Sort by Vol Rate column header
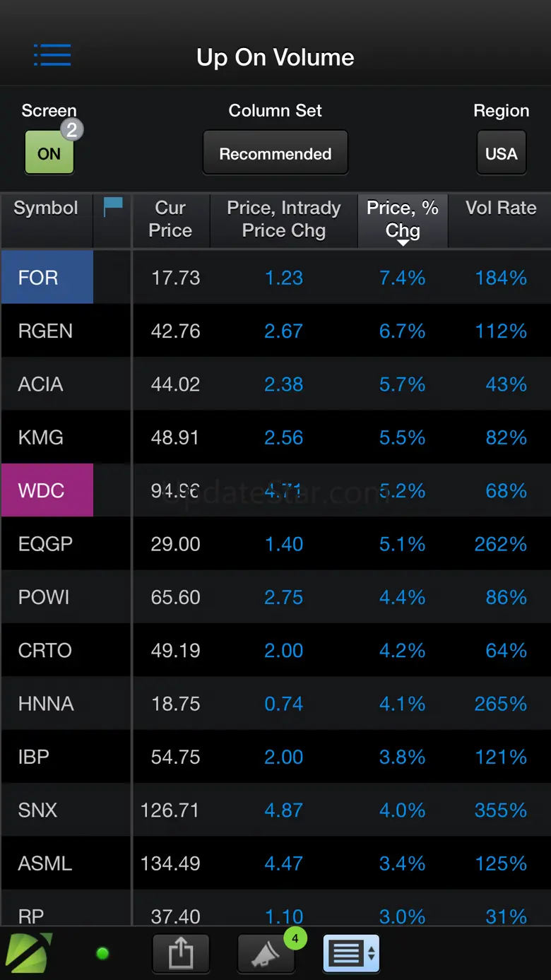The width and height of the screenshot is (551, 980). click(500, 208)
